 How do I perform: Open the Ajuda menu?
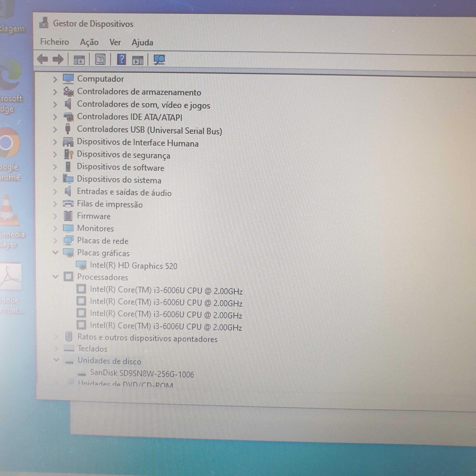pos(142,43)
